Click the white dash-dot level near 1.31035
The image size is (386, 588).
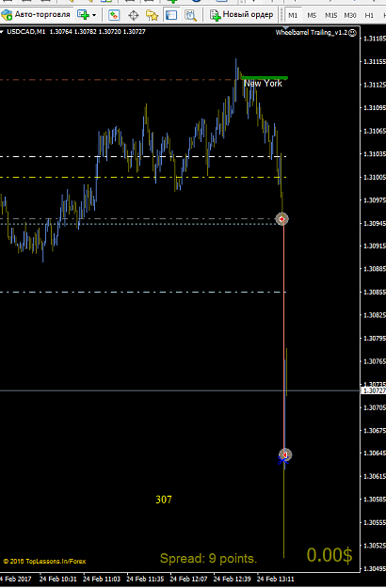click(142, 156)
